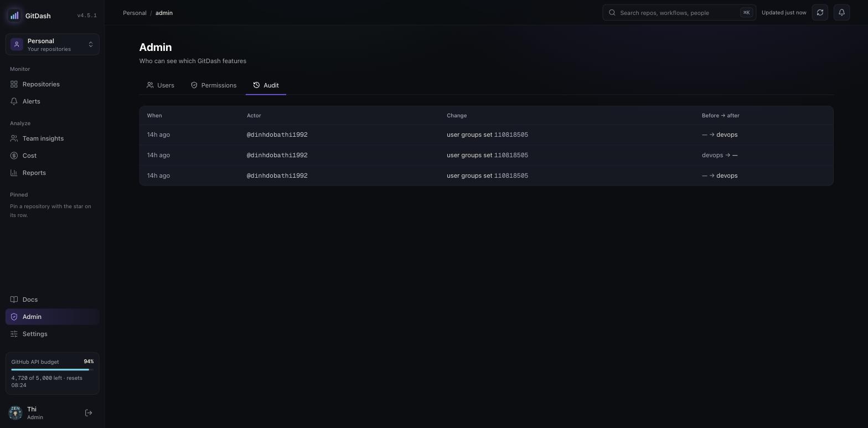Open the notifications bell
This screenshot has width=868, height=428.
tap(841, 13)
